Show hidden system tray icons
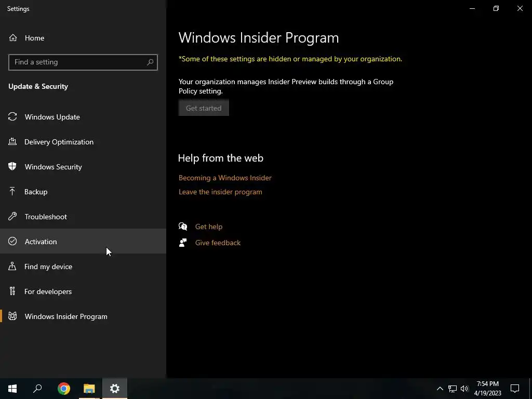Image resolution: width=532 pixels, height=399 pixels. point(440,389)
